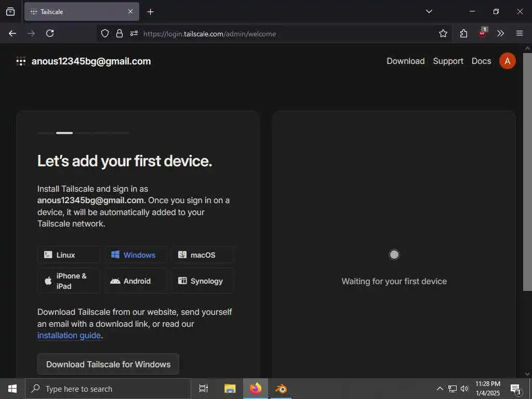The image size is (532, 399).
Task: Open the account avatar A menu
Action: [x=507, y=61]
